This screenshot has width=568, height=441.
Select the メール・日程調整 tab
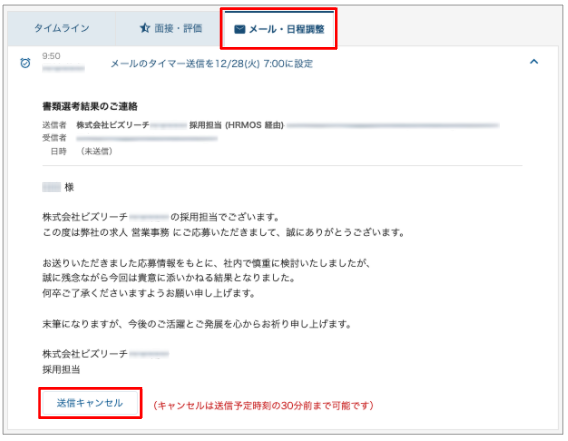pyautogui.click(x=279, y=29)
